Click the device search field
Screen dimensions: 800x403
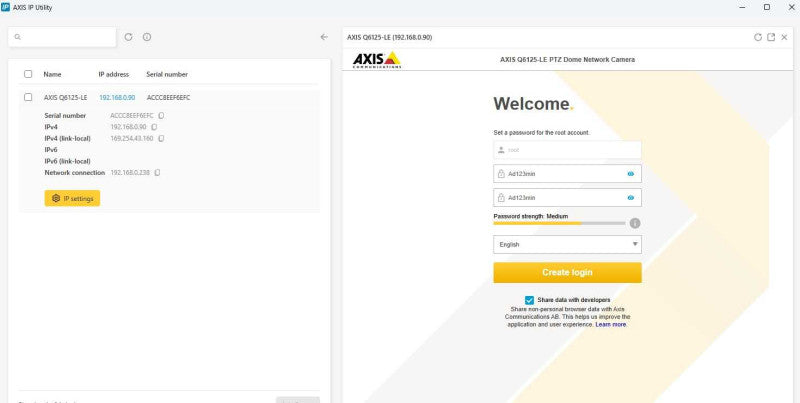62,37
